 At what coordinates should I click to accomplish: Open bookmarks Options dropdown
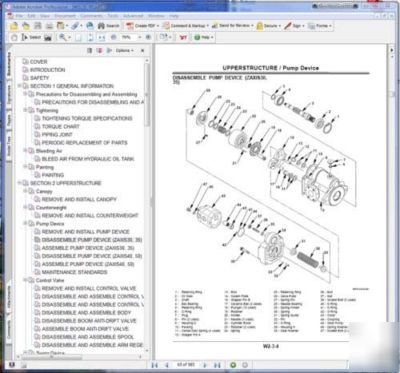tap(124, 50)
